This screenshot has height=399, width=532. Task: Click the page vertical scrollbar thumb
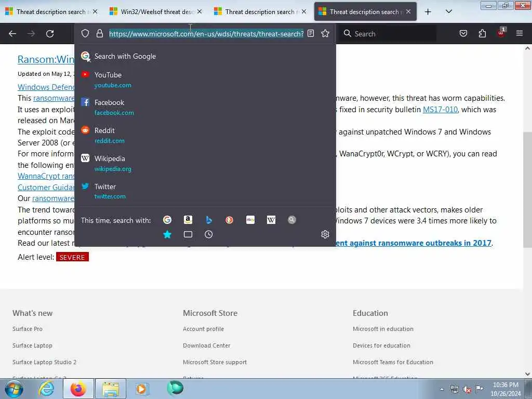click(x=527, y=189)
